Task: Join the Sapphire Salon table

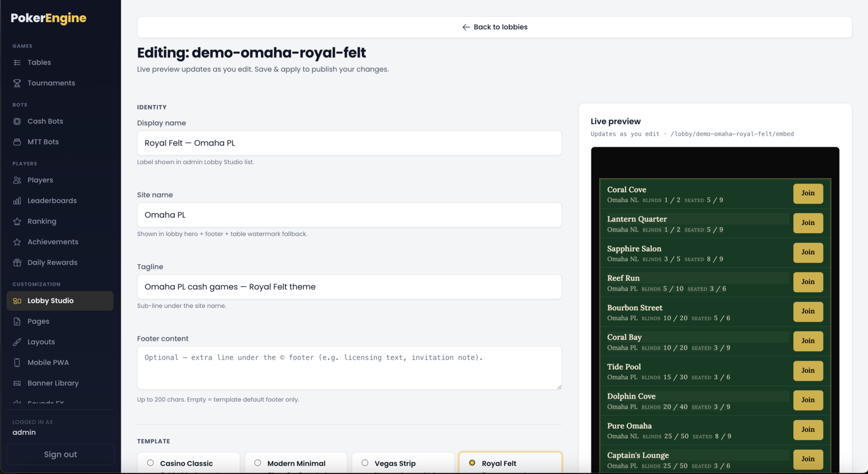Action: pos(808,252)
